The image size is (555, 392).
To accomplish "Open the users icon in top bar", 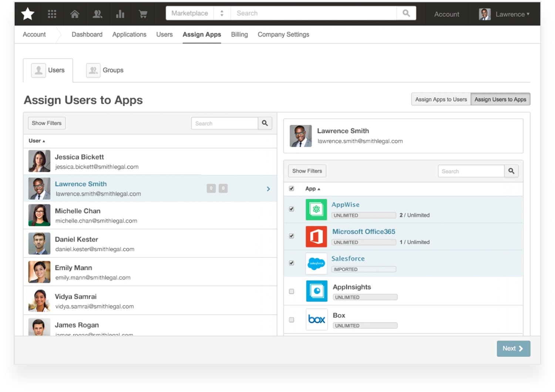I will (x=97, y=14).
